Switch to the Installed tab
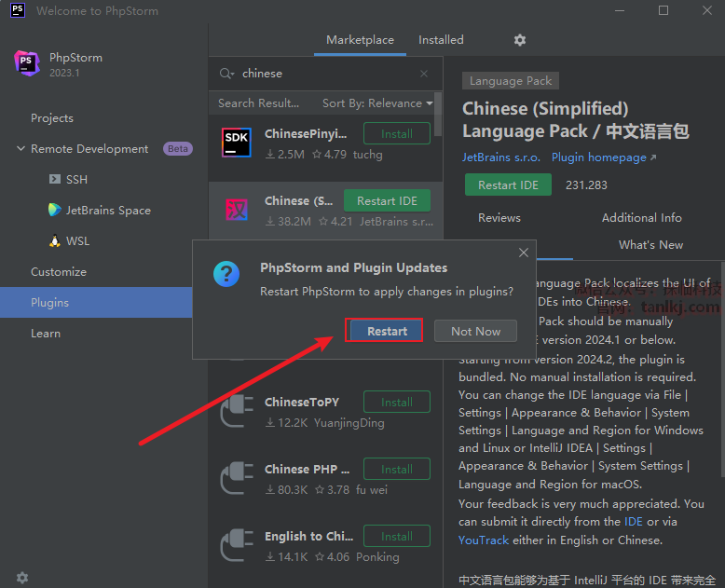 pyautogui.click(x=441, y=40)
